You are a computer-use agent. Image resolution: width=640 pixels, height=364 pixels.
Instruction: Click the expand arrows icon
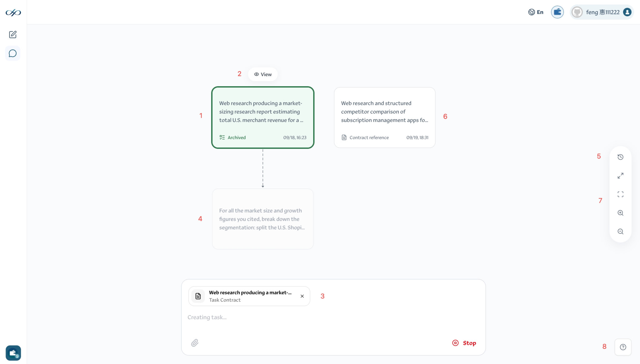[x=621, y=176]
